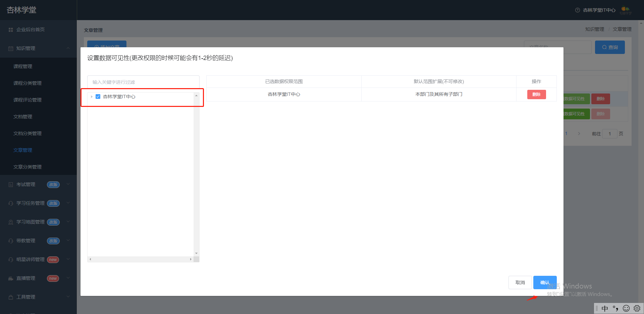This screenshot has height=314, width=644.
Task: Click the tree panel scroll-down arrow
Action: coord(196,253)
